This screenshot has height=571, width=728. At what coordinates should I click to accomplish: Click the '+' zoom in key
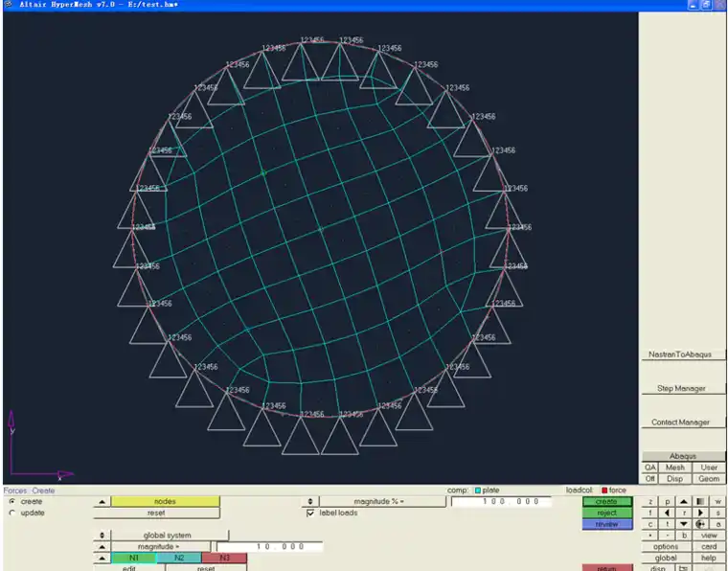(650, 536)
